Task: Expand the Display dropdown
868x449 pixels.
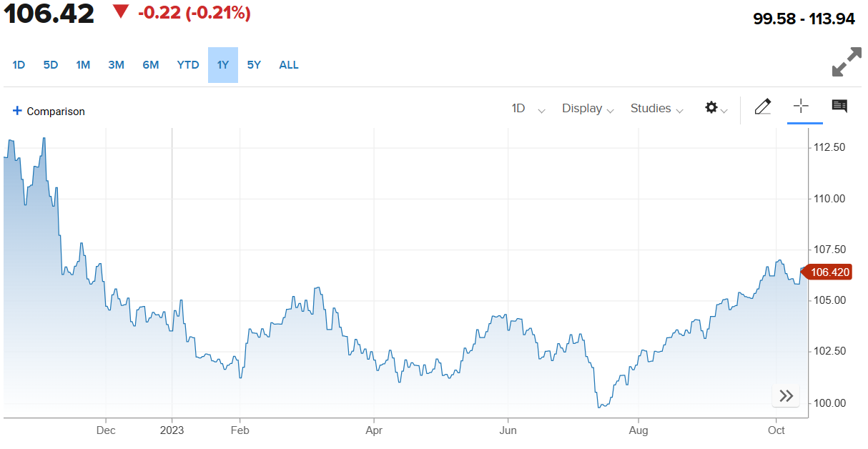Action: click(x=588, y=109)
